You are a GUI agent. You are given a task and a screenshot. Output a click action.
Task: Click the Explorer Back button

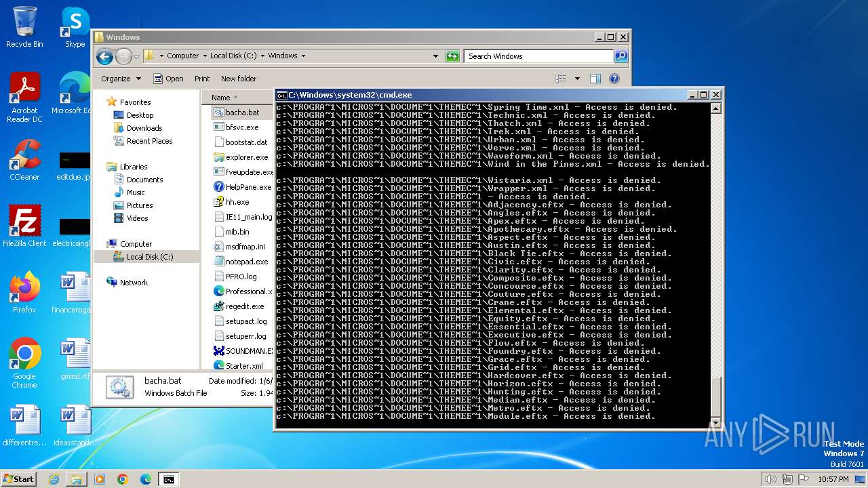pos(104,56)
